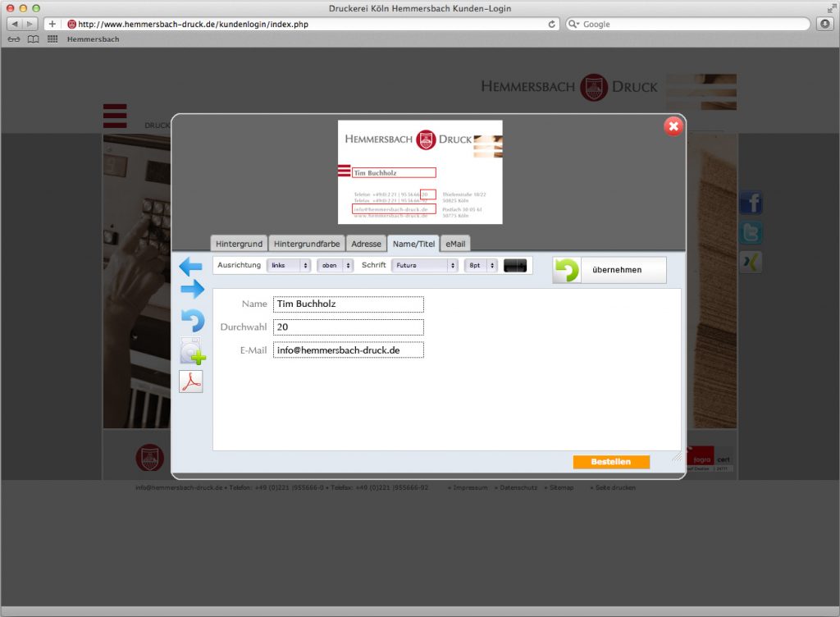Click the blue right arrow icon
This screenshot has width=840, height=617.
pyautogui.click(x=192, y=289)
